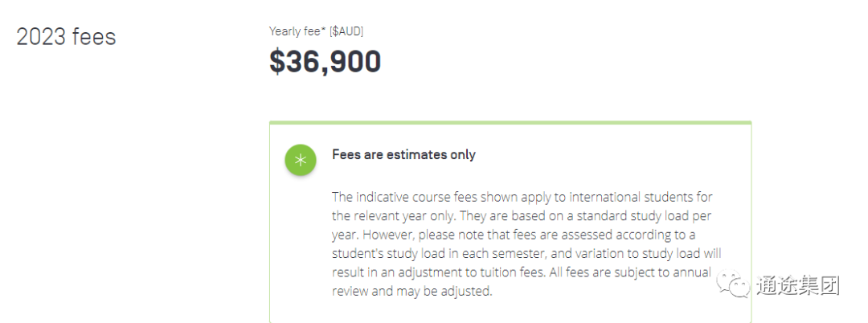Click line beginning "The indicative course fees"
The height and width of the screenshot is (323, 868).
522,197
